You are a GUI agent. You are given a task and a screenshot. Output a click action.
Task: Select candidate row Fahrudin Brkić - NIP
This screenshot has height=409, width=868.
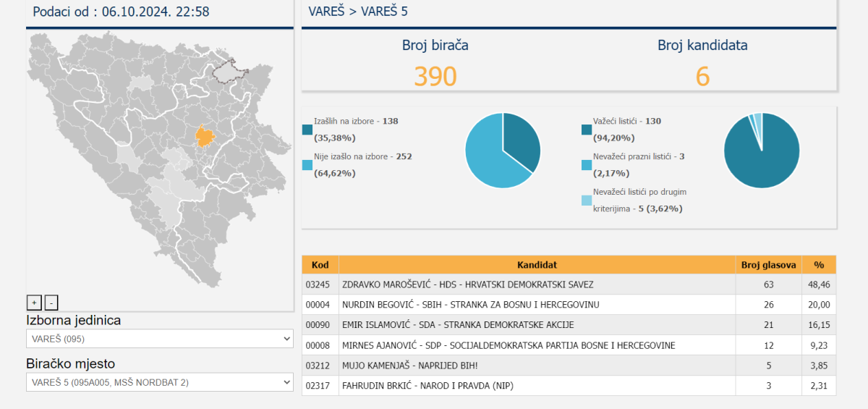pos(569,386)
